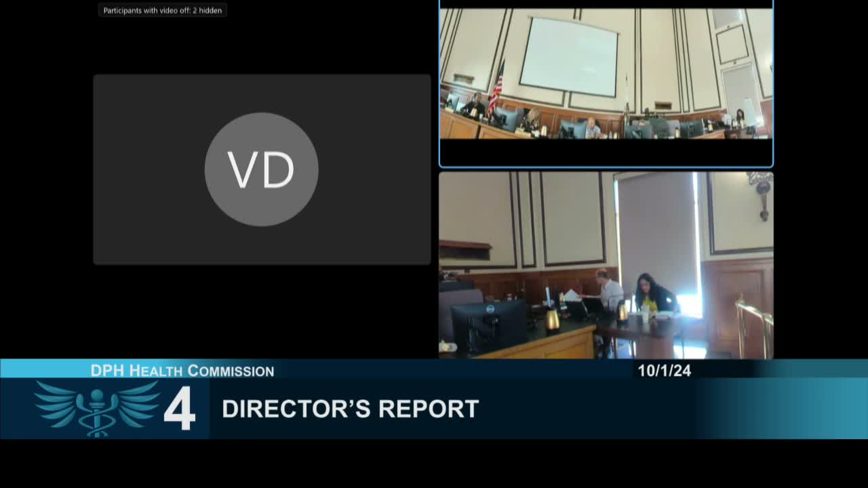The width and height of the screenshot is (868, 488).
Task: Click the DIRECTOR'S REPORT title text
Action: tap(351, 409)
